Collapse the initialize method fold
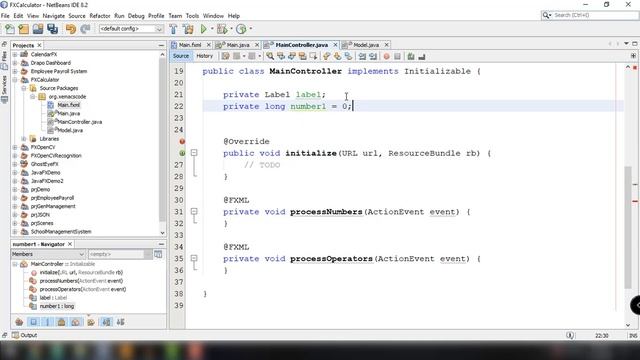 [194, 153]
